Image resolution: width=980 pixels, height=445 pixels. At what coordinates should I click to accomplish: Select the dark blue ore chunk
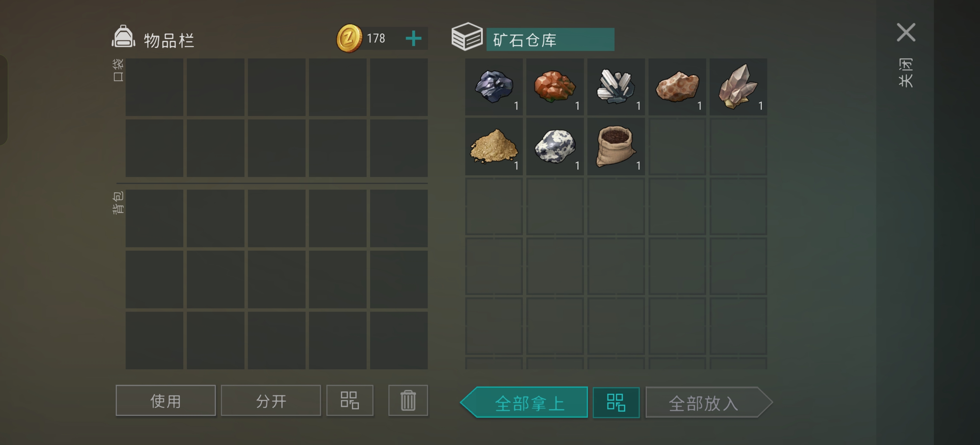[494, 87]
